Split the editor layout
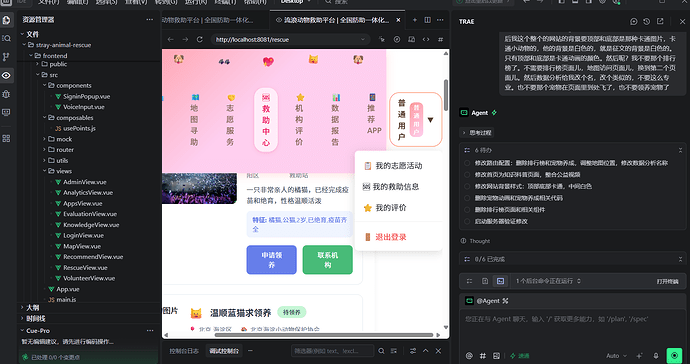690x364 pixels. tap(427, 20)
